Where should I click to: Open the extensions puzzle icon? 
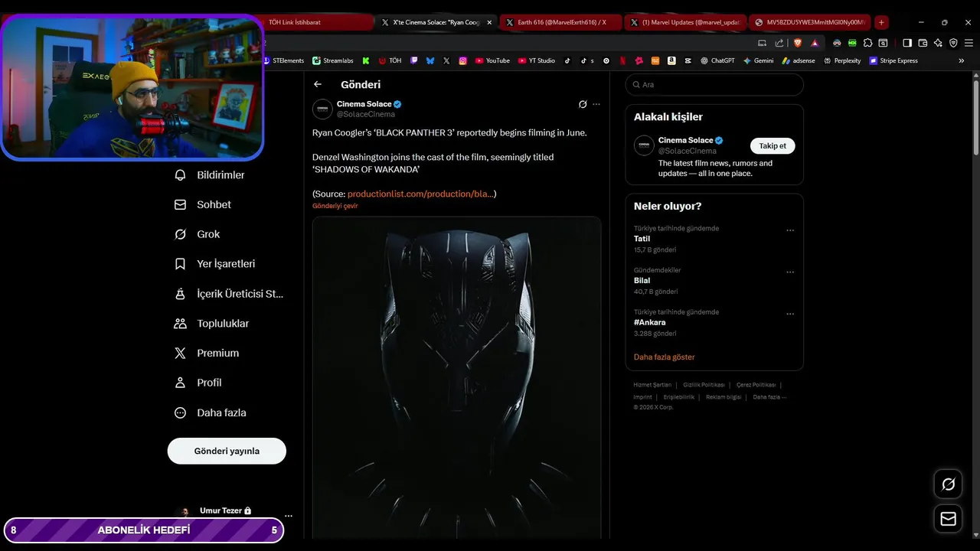[867, 43]
